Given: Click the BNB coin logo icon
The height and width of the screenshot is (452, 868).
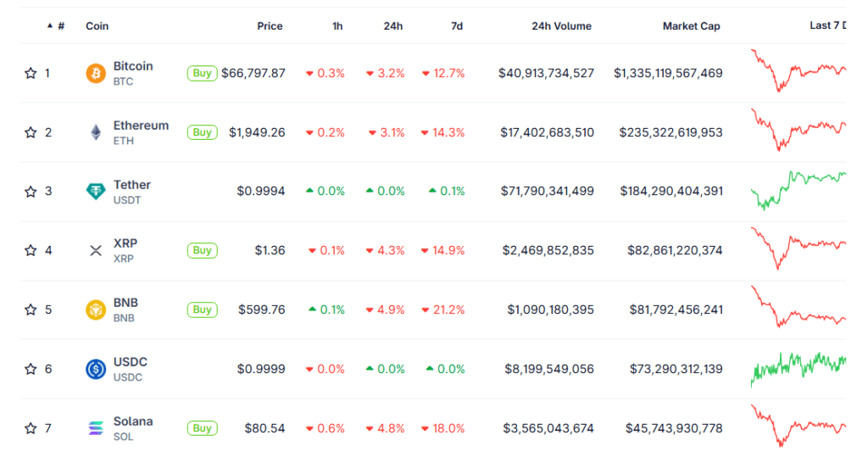Looking at the screenshot, I should (96, 310).
